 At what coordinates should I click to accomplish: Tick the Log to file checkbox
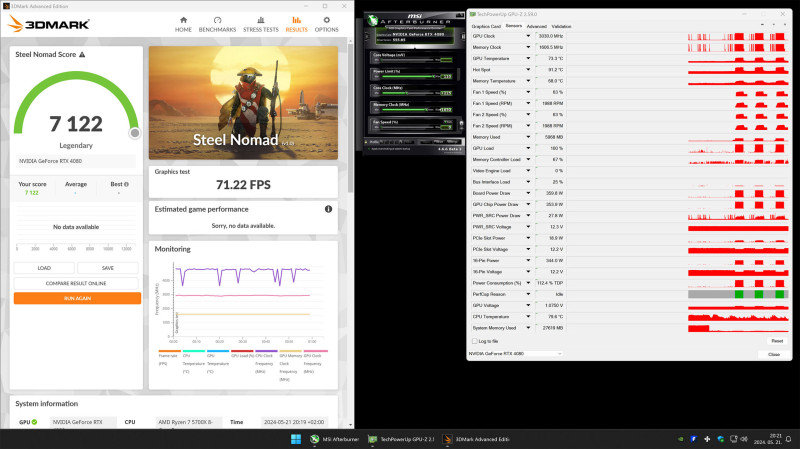point(474,341)
